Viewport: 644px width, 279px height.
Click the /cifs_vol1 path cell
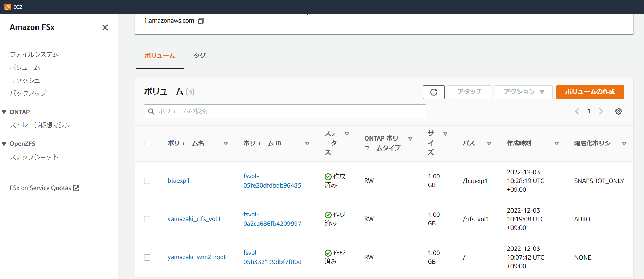click(x=476, y=219)
